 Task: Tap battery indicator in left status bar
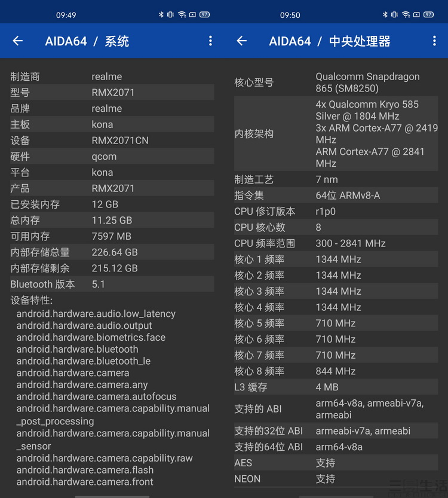[205, 14]
